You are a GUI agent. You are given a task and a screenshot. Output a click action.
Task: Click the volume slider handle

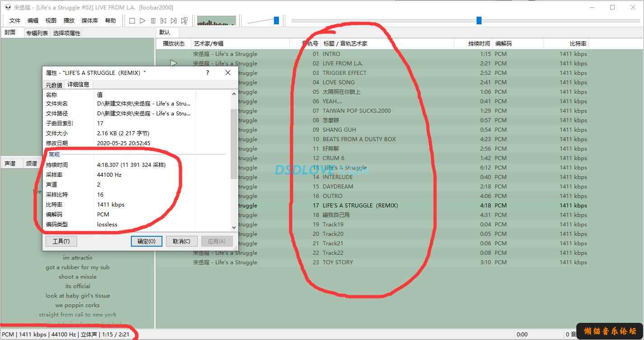276,20
